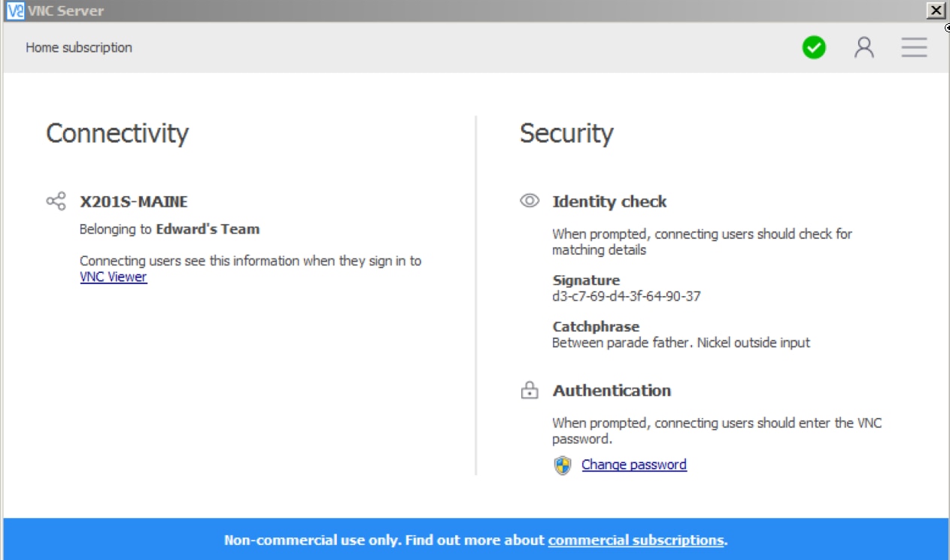Open the Change password link
The image size is (950, 560).
(x=633, y=464)
